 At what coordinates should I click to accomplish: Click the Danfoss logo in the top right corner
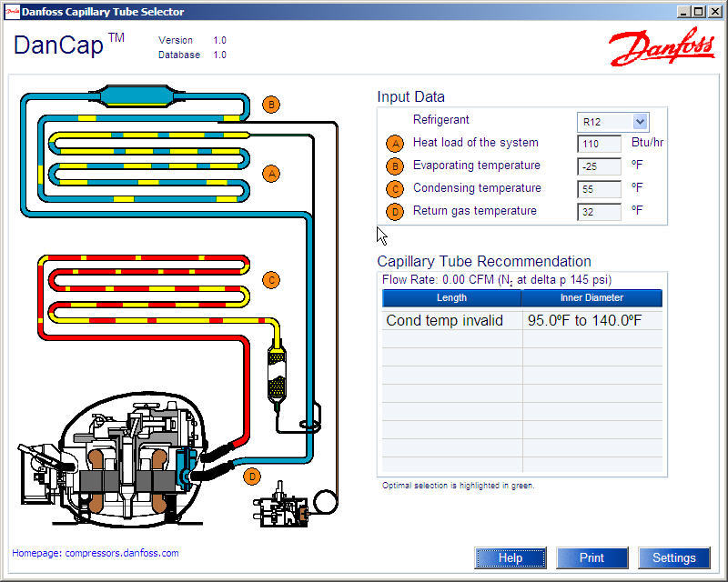(661, 47)
